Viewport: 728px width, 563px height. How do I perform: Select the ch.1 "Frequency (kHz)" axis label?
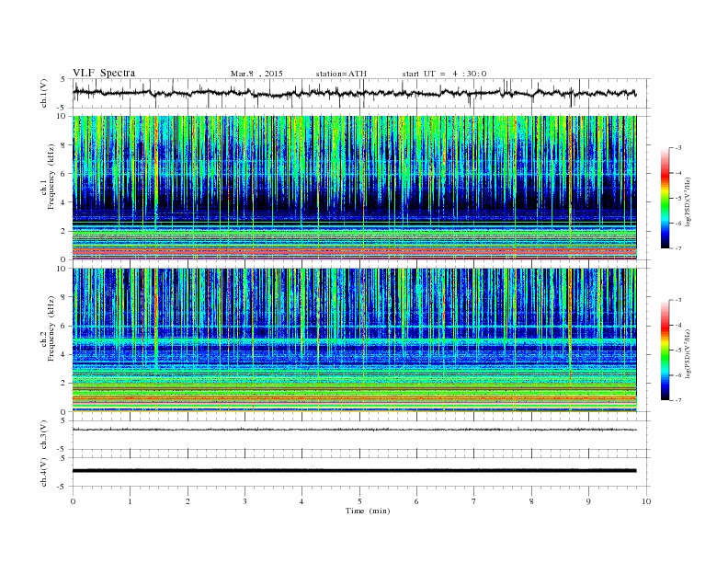click(51, 177)
